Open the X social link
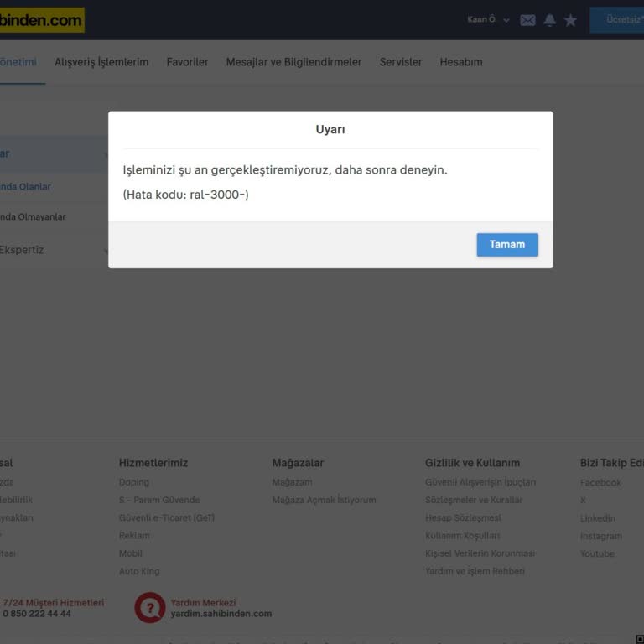Screen dimensions: 644x644 pos(583,501)
